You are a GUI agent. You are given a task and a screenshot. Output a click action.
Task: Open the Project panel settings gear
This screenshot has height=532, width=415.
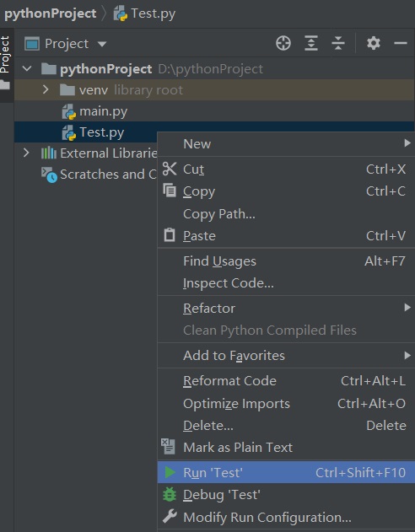pos(374,44)
